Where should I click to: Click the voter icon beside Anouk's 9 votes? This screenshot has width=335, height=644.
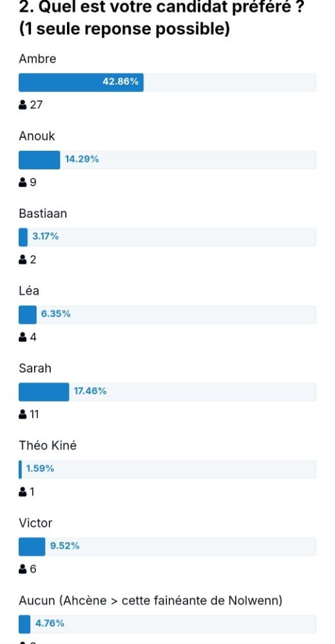(x=23, y=182)
